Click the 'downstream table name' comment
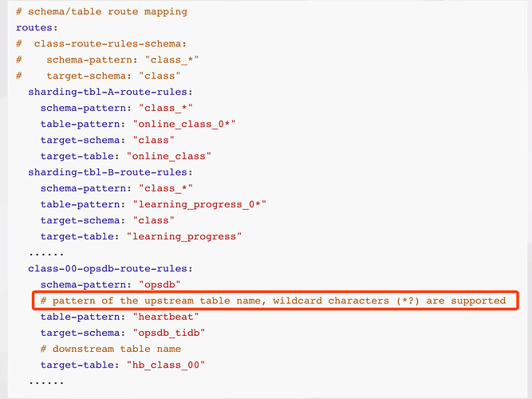Screen dimensions: 532x399 (111, 349)
